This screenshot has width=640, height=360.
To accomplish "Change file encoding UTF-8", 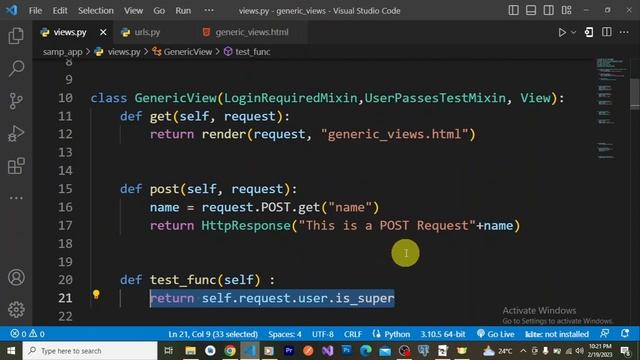I will pos(322,334).
